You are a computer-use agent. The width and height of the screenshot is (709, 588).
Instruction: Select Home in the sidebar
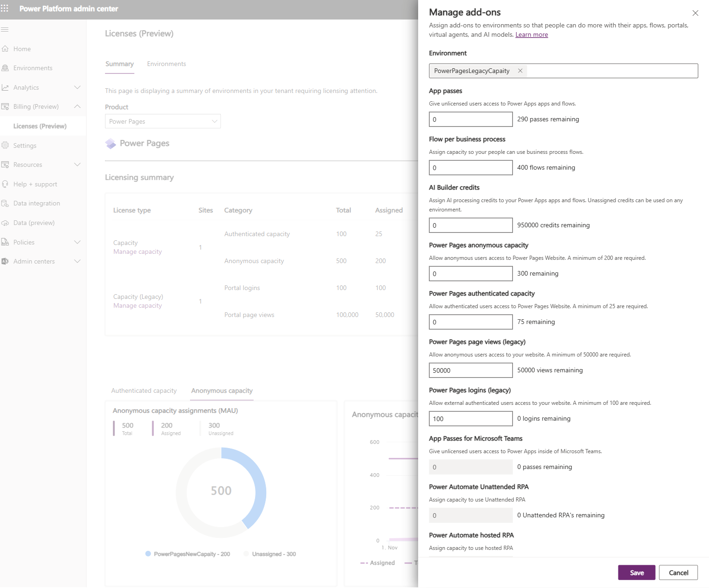22,48
